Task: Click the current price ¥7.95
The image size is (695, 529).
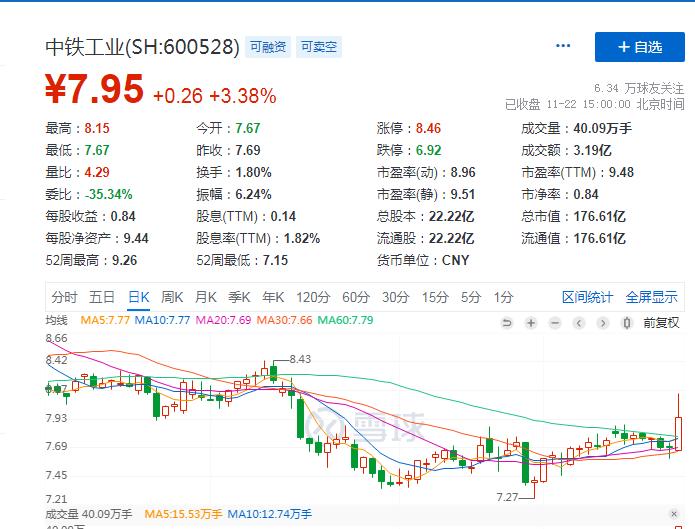Action: pos(94,89)
